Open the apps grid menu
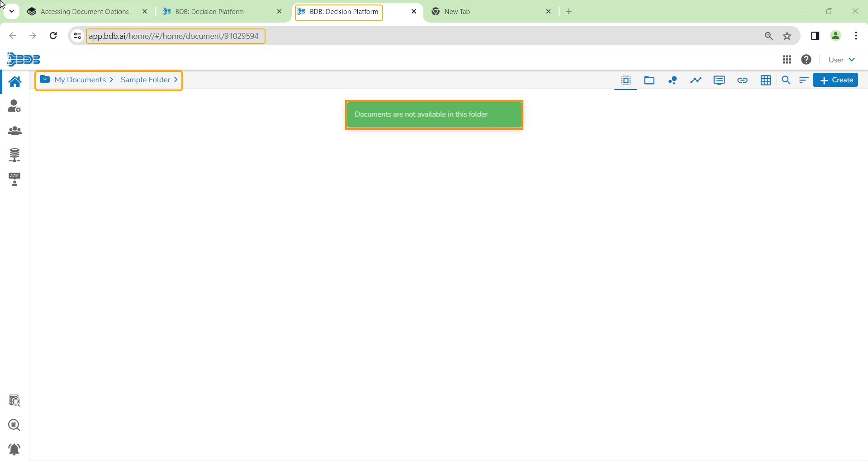This screenshot has height=461, width=868. click(787, 60)
